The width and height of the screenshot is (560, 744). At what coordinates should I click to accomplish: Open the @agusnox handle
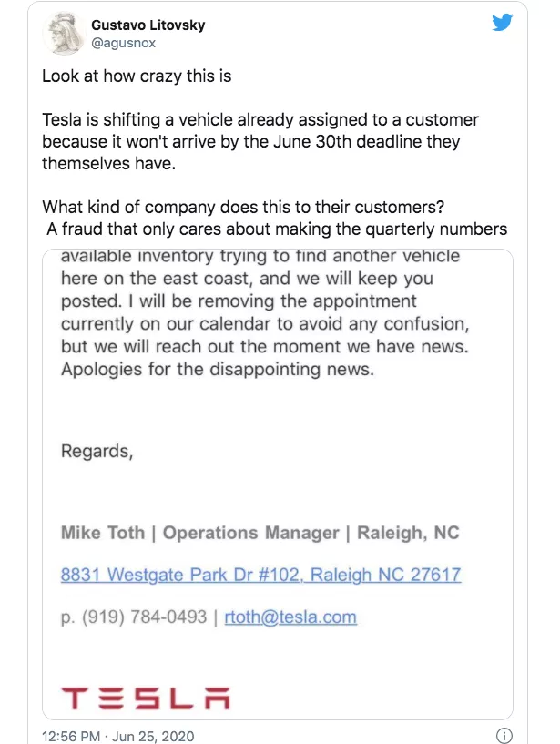tap(124, 43)
